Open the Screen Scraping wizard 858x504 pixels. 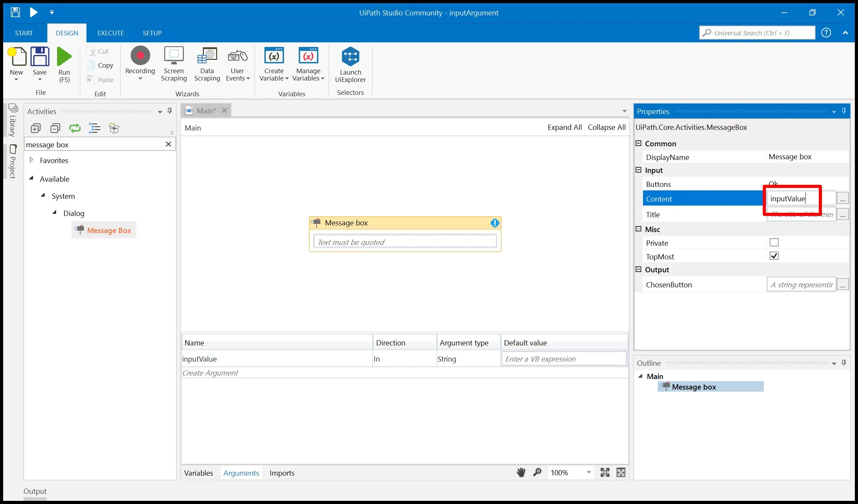(x=174, y=64)
